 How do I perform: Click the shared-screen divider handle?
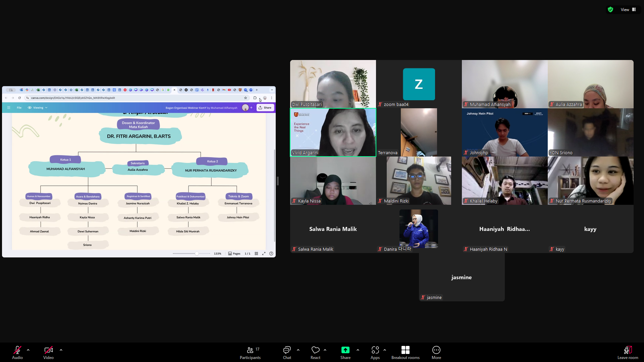click(278, 181)
